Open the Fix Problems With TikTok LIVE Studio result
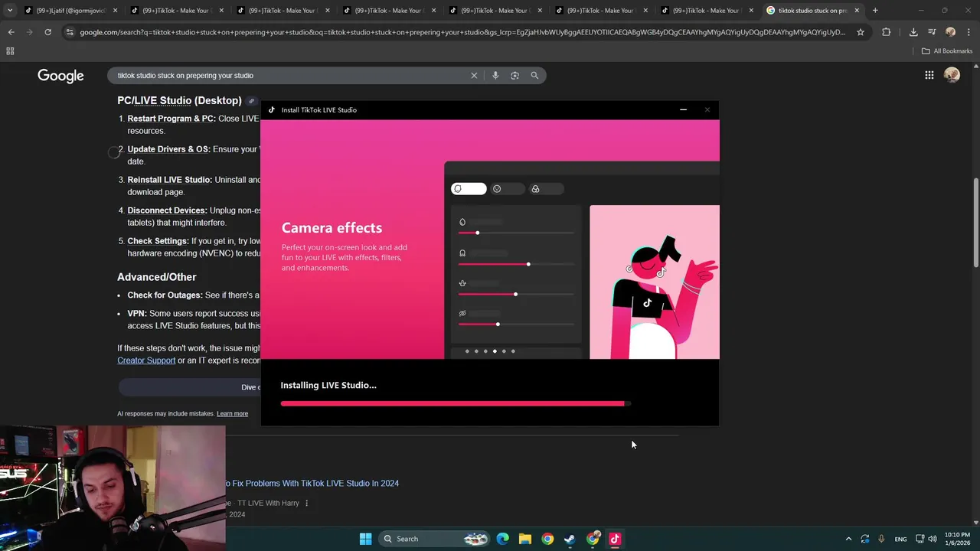This screenshot has width=980, height=551. point(312,484)
